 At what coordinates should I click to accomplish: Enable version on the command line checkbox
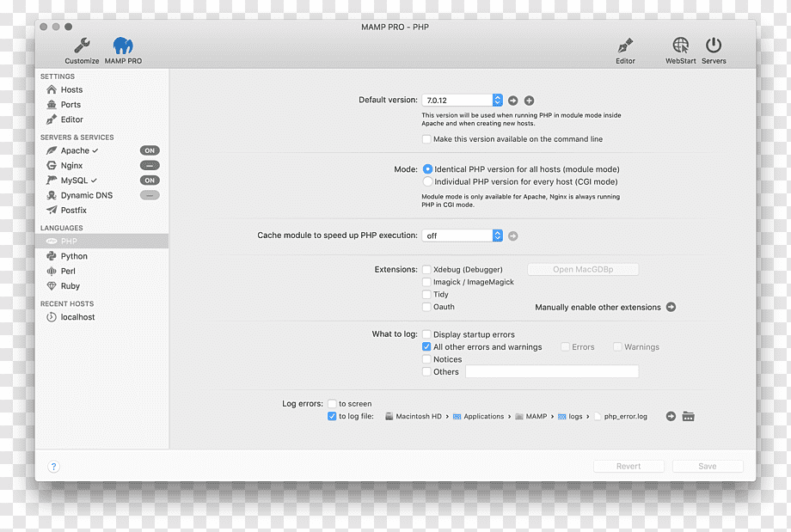click(426, 139)
